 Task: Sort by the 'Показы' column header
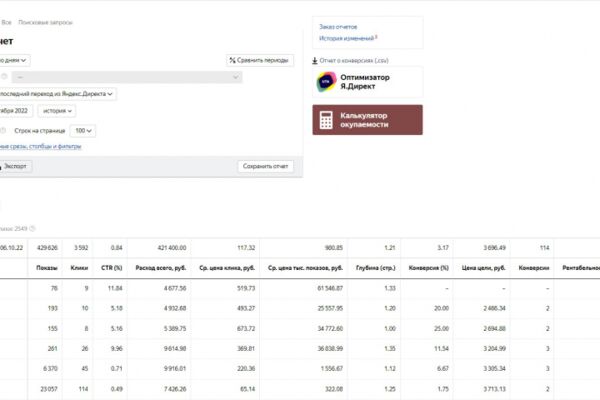click(47, 268)
